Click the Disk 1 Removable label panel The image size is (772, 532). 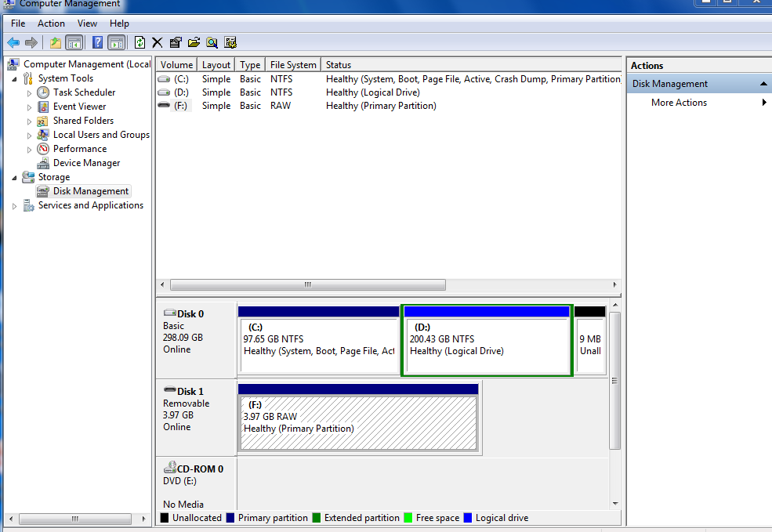pyautogui.click(x=197, y=418)
